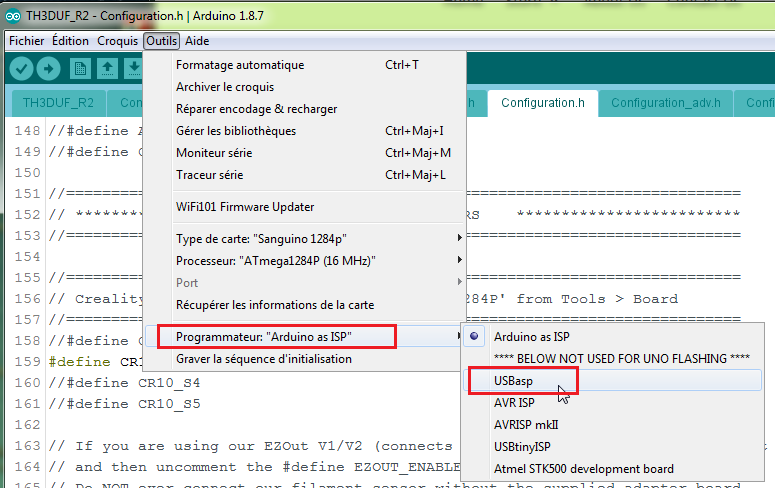
Task: Click the Open sketch up-arrow icon
Action: click(x=107, y=68)
